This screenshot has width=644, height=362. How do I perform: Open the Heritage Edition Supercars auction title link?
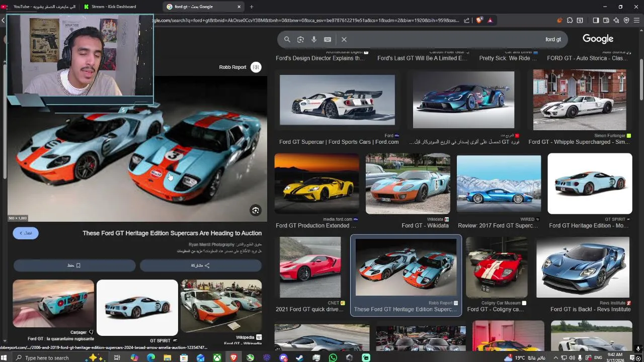172,233
